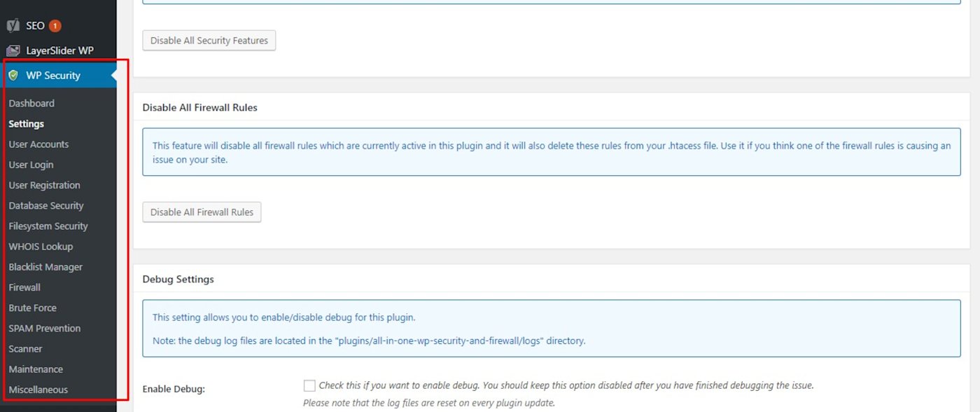This screenshot has width=980, height=412.
Task: Select the Settings submenu item
Action: tap(27, 124)
